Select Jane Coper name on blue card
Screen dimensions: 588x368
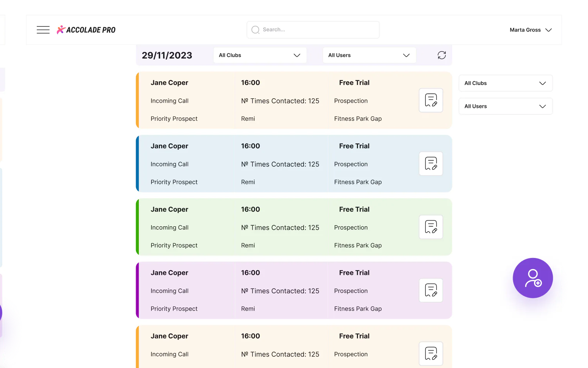pos(169,146)
